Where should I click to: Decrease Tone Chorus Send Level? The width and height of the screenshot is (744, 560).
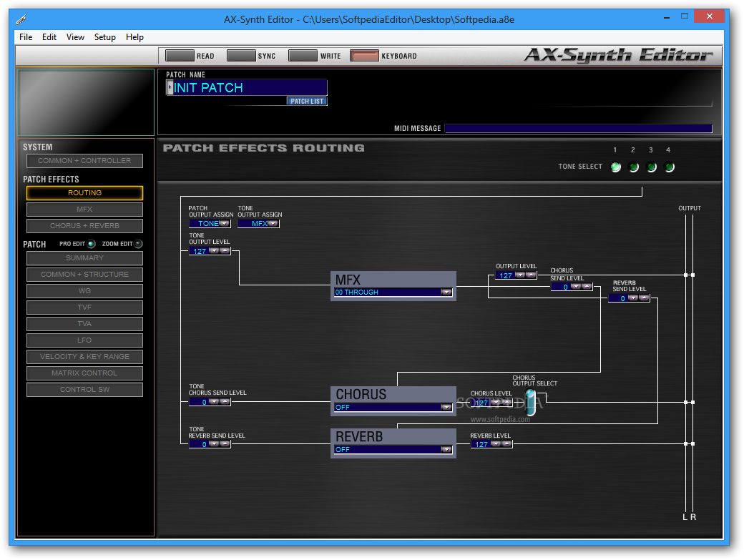(214, 402)
